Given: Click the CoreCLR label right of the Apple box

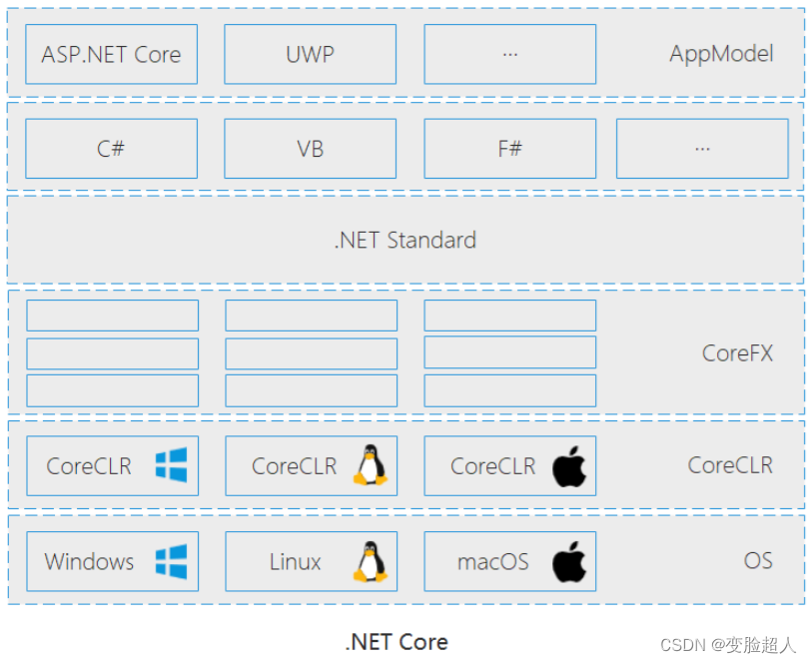Looking at the screenshot, I should pyautogui.click(x=730, y=465).
